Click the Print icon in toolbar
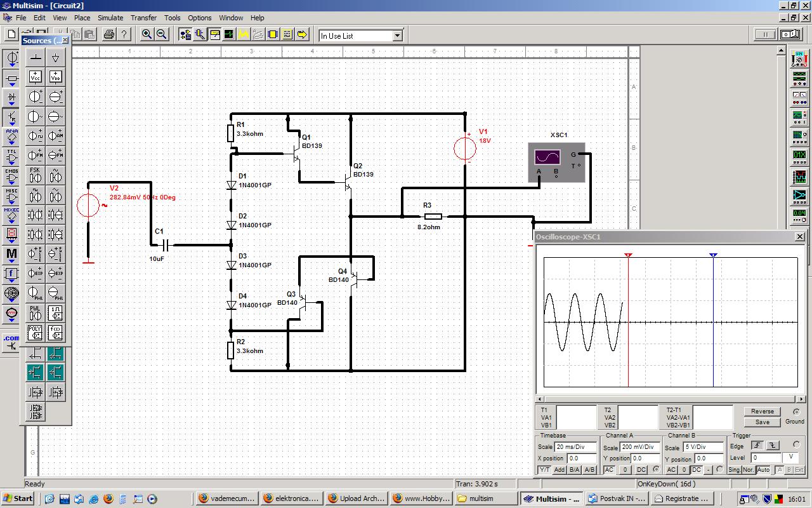 pos(109,34)
